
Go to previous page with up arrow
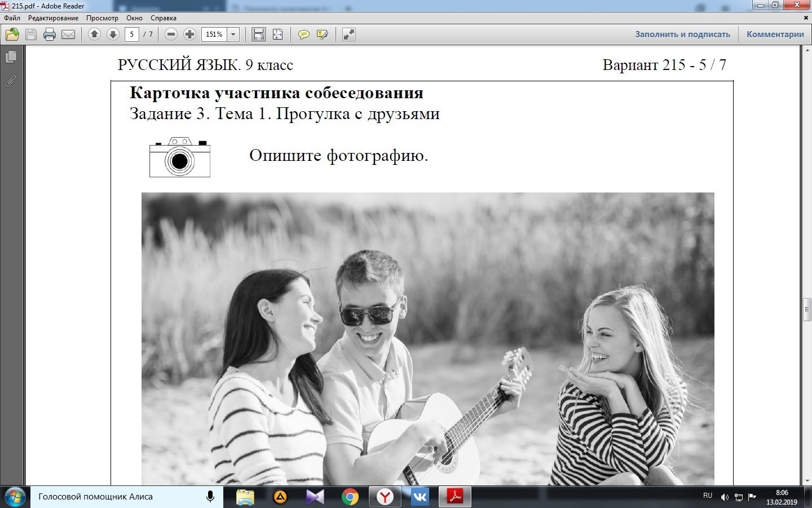[x=94, y=34]
